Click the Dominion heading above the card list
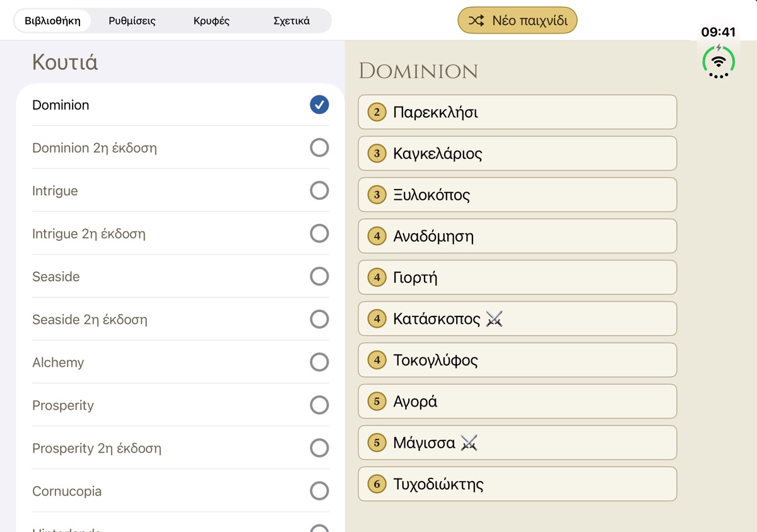The image size is (757, 532). (x=418, y=71)
